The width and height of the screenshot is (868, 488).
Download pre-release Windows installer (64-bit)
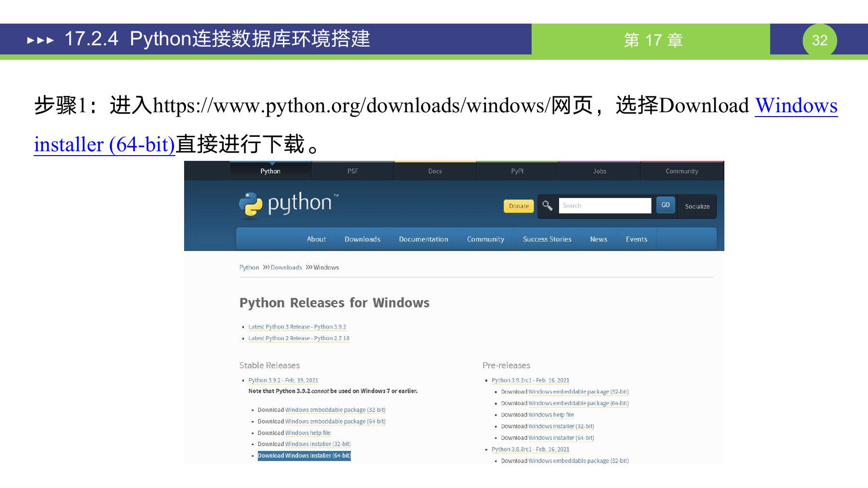pos(561,438)
